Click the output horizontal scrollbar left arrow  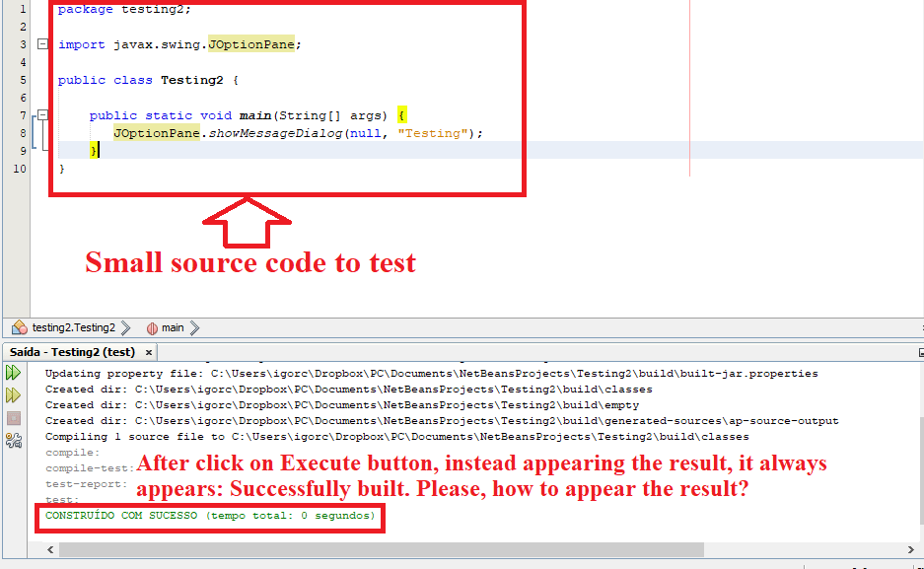[50, 549]
